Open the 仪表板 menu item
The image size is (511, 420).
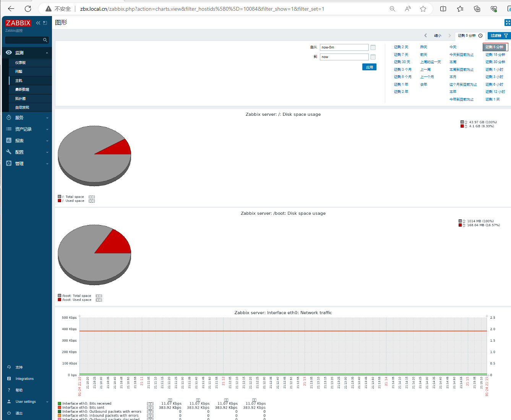point(21,63)
